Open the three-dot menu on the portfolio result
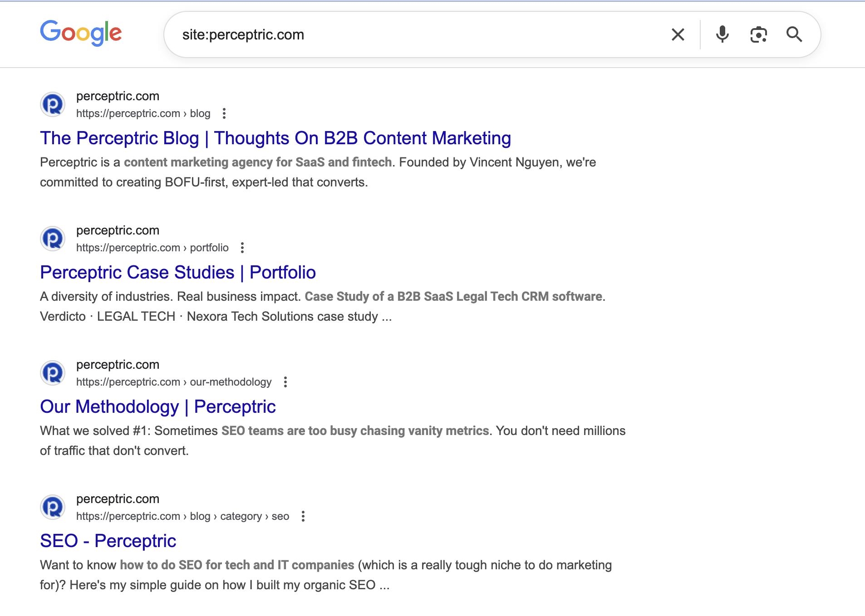 coord(243,248)
